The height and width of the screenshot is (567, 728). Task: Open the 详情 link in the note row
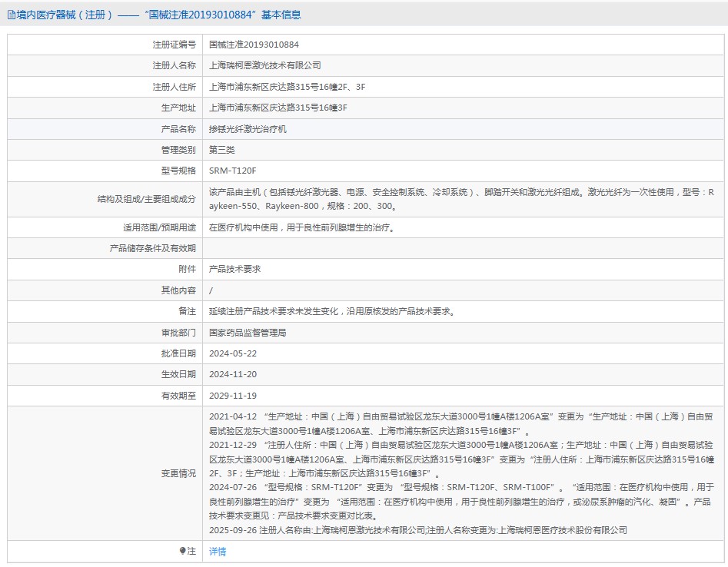click(x=218, y=552)
